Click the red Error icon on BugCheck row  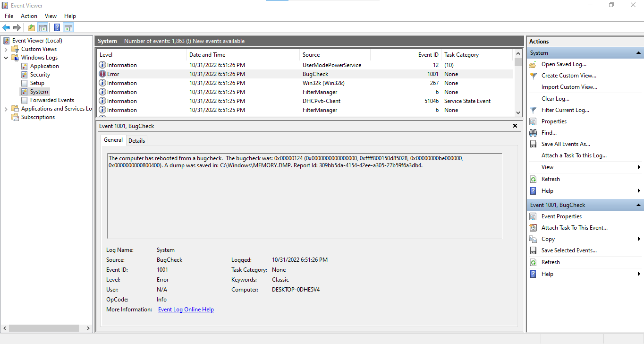click(102, 74)
